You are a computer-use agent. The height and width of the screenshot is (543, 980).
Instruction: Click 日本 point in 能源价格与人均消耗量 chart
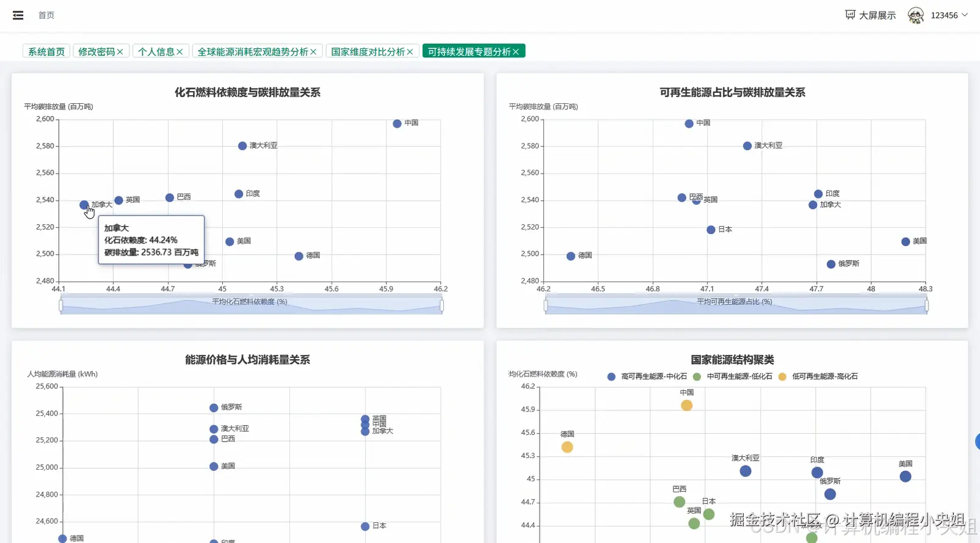pyautogui.click(x=365, y=527)
